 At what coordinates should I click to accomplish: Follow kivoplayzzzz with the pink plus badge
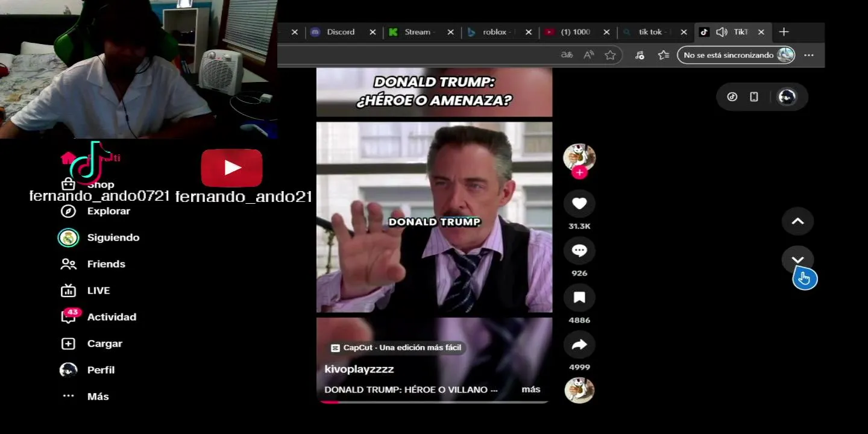[x=579, y=173]
